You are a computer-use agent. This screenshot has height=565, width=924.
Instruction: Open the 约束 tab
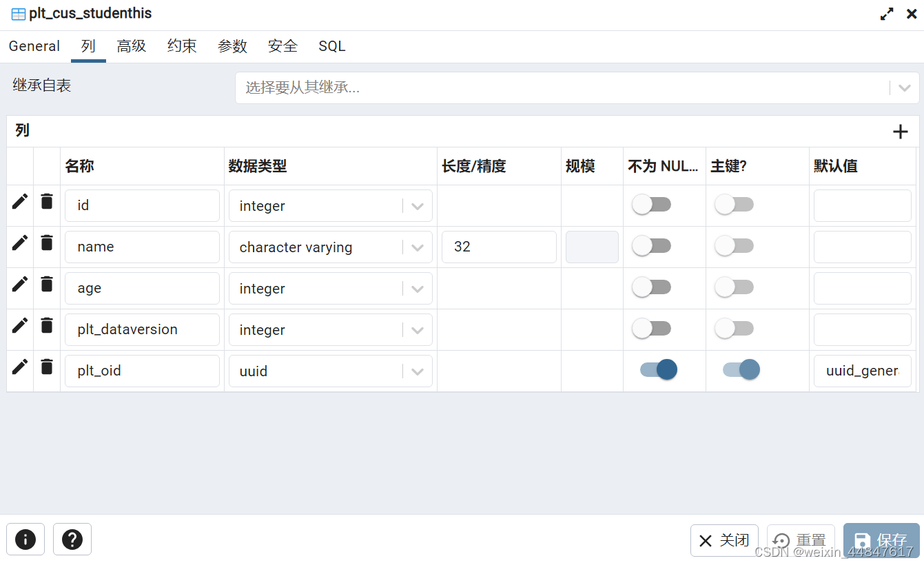pyautogui.click(x=181, y=45)
